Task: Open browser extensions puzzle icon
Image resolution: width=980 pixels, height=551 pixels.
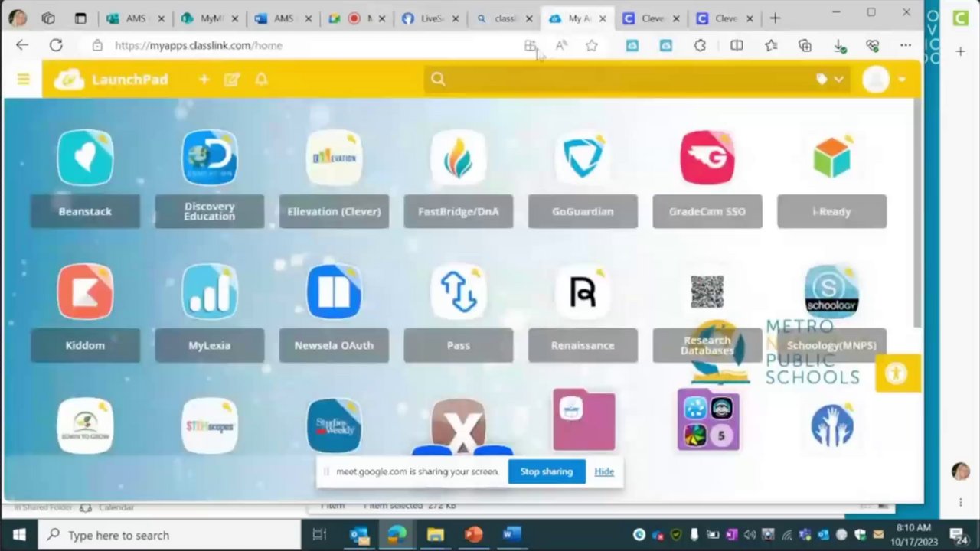Action: [700, 46]
